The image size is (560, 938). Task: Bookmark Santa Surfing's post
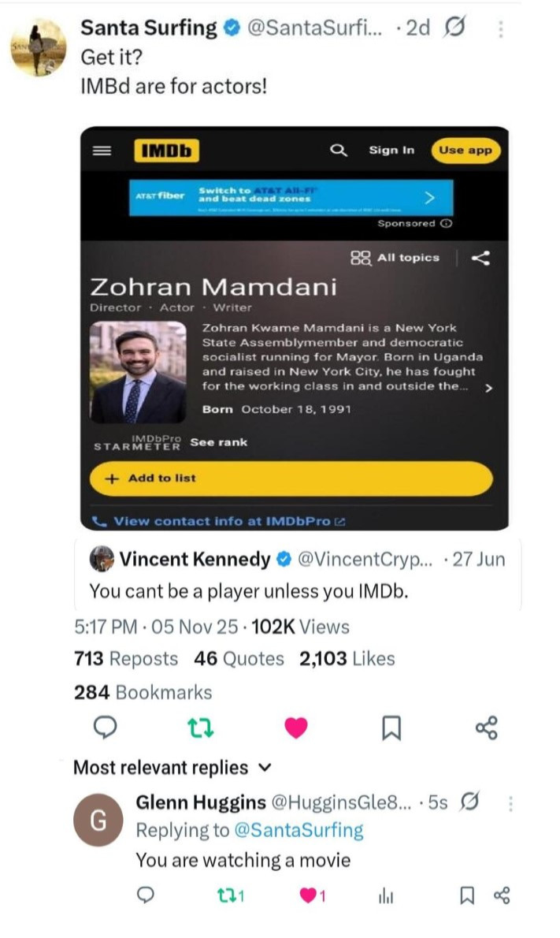point(391,729)
